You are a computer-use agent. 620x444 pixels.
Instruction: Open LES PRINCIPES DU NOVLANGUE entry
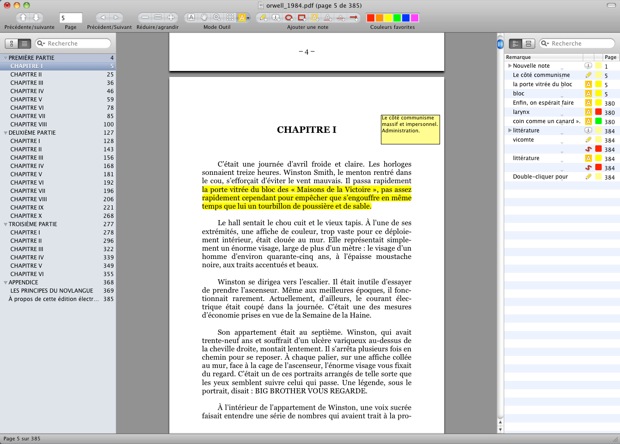(x=58, y=291)
